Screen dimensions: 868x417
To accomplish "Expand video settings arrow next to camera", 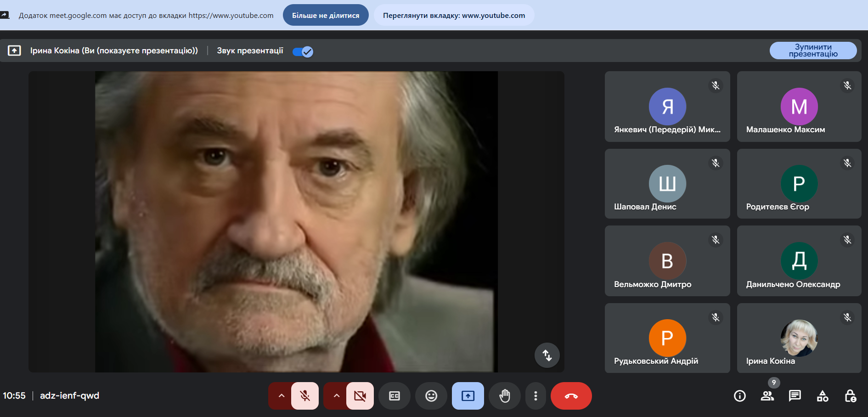I will point(336,396).
